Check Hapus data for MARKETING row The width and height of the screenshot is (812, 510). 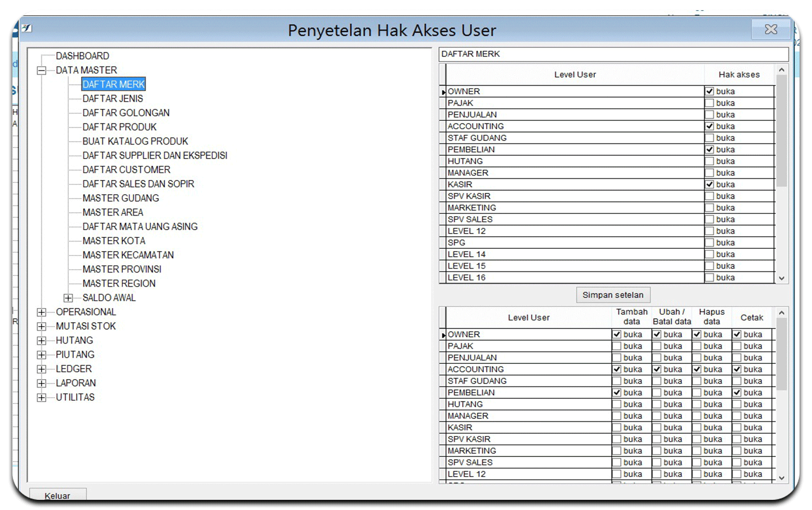(x=697, y=451)
